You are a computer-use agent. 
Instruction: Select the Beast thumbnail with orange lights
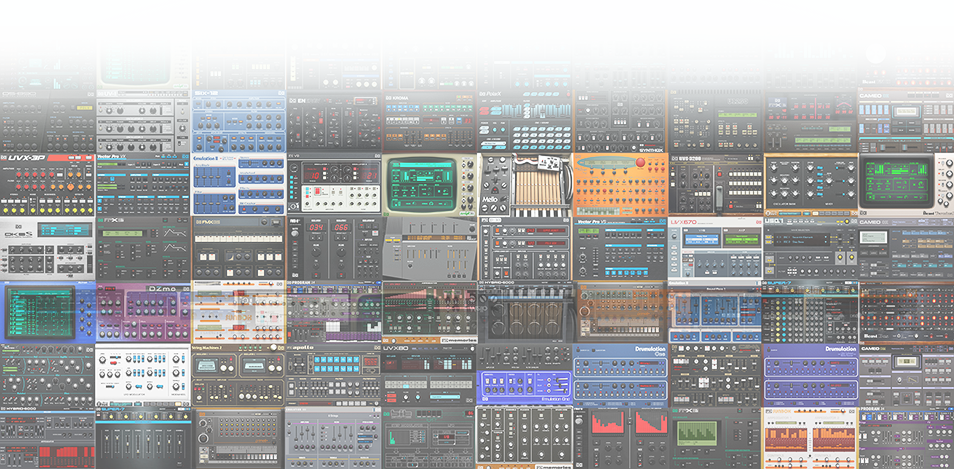click(x=907, y=312)
